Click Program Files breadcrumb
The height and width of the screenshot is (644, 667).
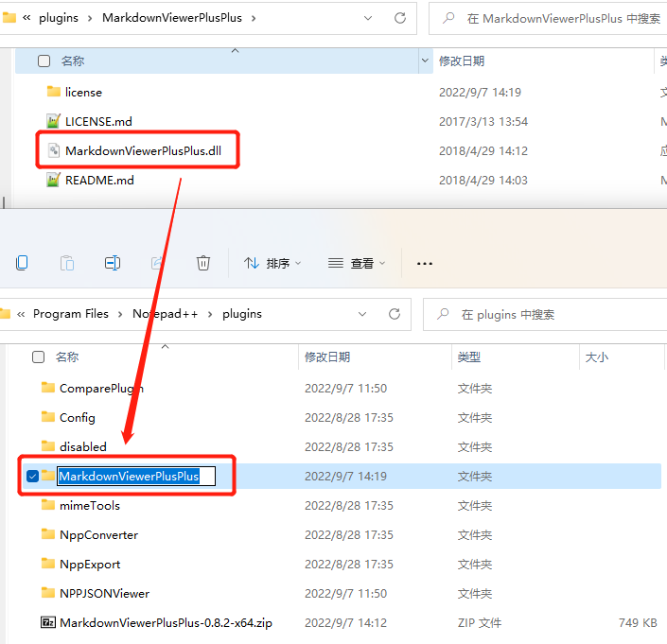click(x=71, y=314)
